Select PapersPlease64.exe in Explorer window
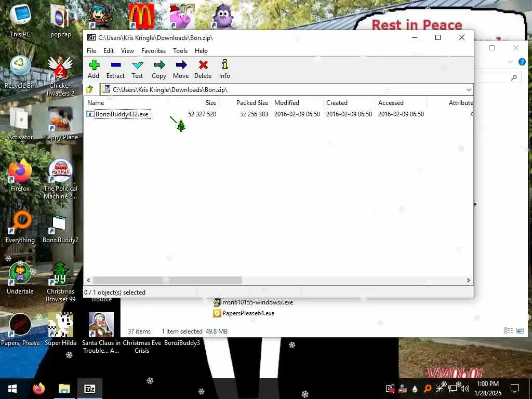 point(244,313)
